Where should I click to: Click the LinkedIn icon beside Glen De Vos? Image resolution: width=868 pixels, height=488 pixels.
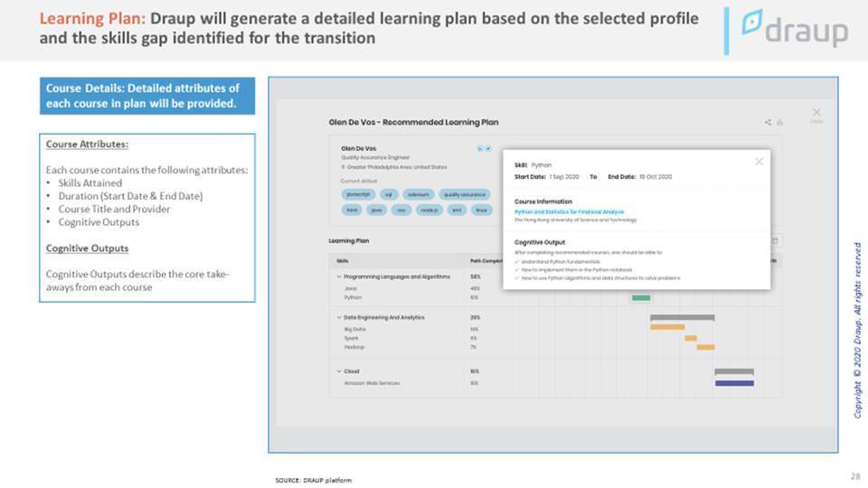pyautogui.click(x=480, y=149)
